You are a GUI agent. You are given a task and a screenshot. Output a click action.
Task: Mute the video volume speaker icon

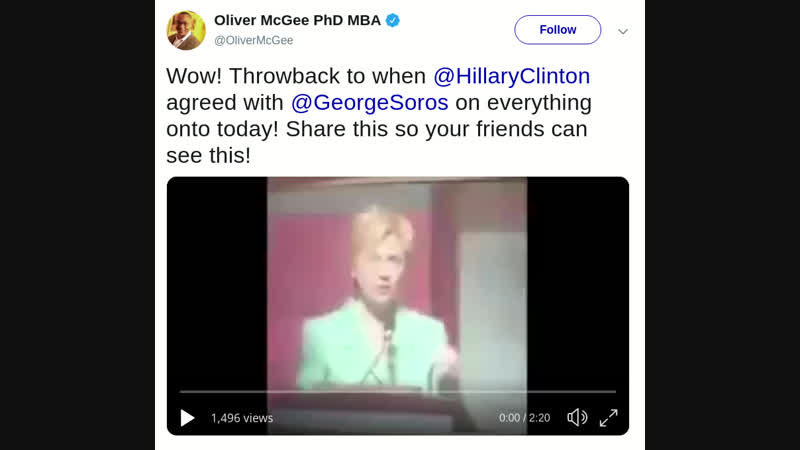click(577, 417)
